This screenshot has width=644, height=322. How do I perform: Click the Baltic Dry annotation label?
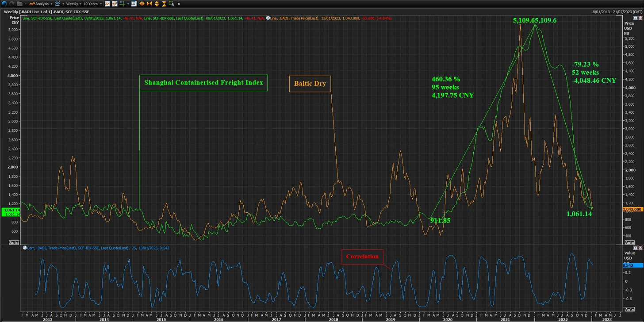(x=310, y=83)
